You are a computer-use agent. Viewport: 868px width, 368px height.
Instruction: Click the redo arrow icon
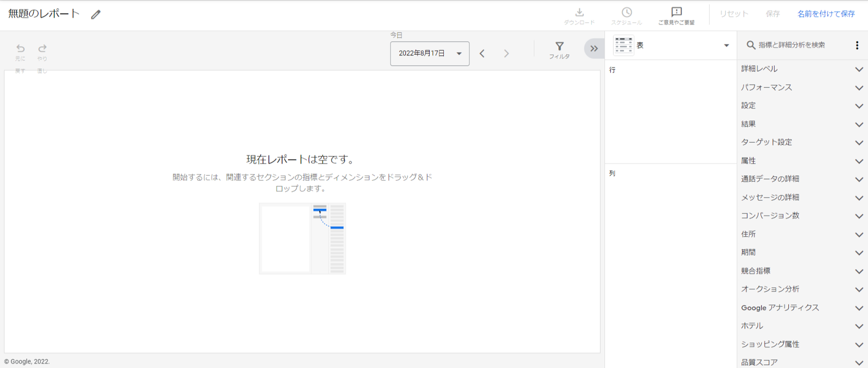[x=42, y=49]
